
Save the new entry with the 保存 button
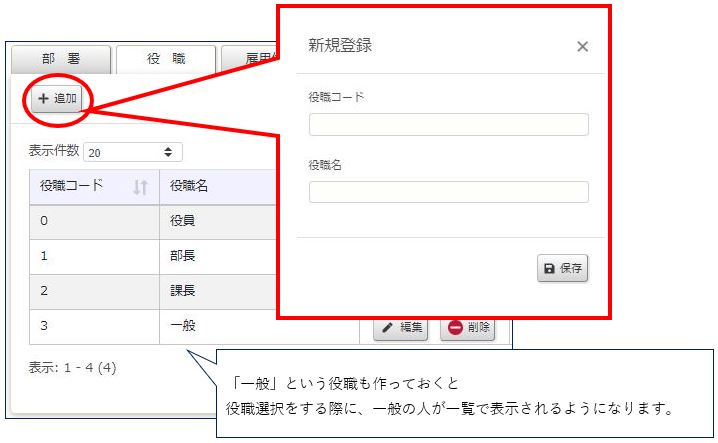[563, 268]
